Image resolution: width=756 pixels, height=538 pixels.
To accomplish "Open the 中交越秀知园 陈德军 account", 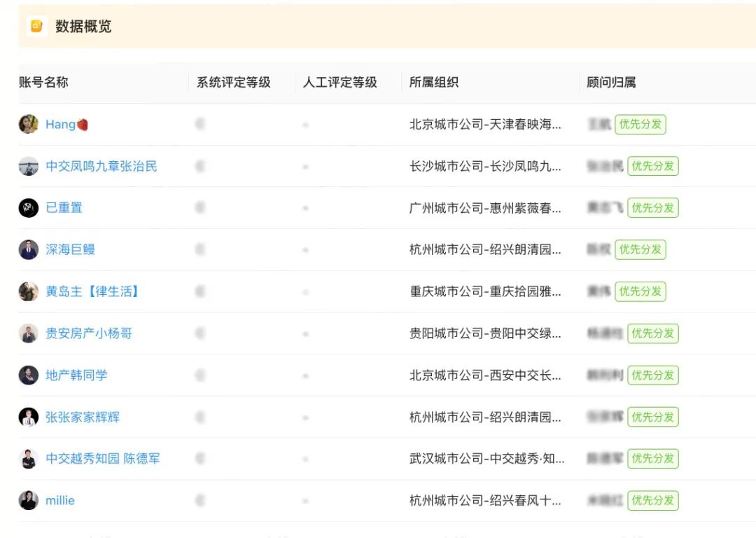I will click(x=103, y=459).
